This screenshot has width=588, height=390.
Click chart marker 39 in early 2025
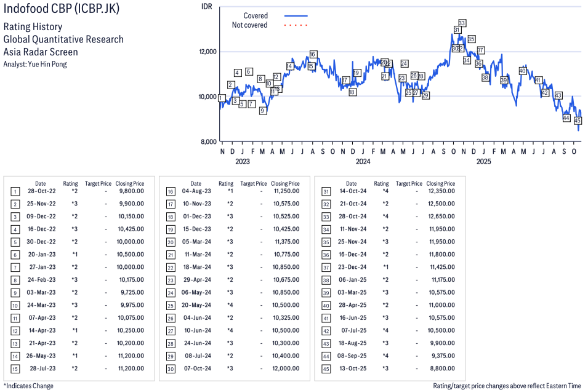(504, 80)
